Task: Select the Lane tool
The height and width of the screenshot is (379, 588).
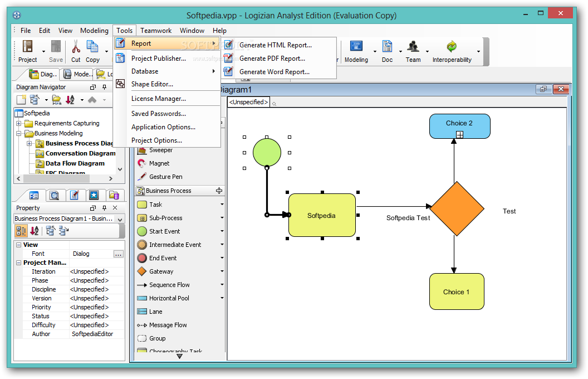Action: (x=155, y=312)
